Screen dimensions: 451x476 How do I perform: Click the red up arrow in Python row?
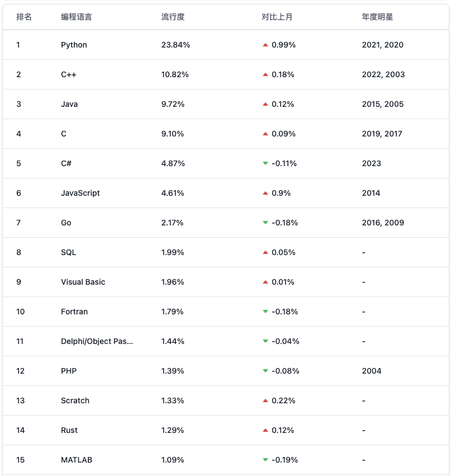tap(265, 45)
